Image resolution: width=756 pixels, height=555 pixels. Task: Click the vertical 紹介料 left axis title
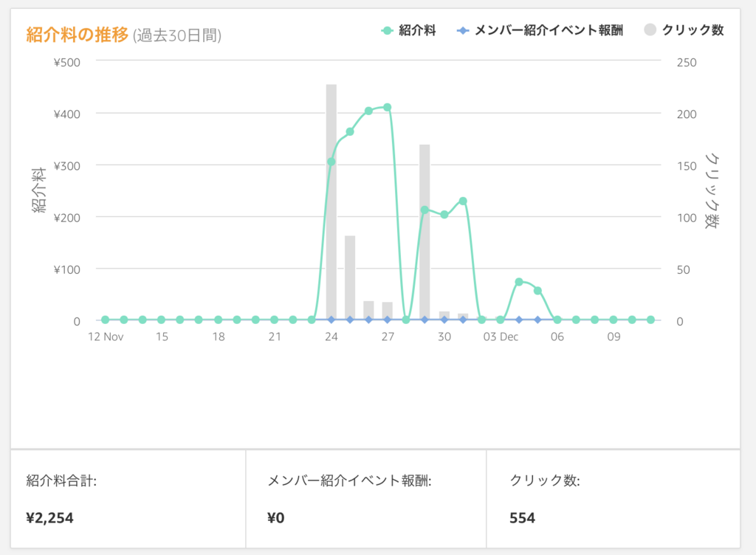point(38,190)
